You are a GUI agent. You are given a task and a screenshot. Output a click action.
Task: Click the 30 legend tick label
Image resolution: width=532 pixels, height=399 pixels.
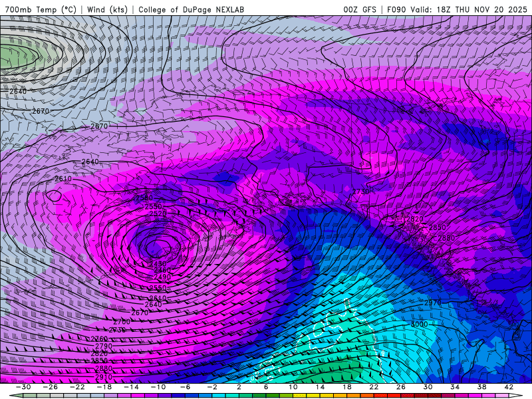[x=428, y=387]
